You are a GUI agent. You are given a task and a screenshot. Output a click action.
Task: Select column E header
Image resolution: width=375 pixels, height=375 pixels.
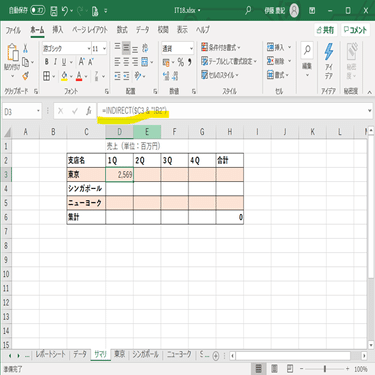click(147, 132)
